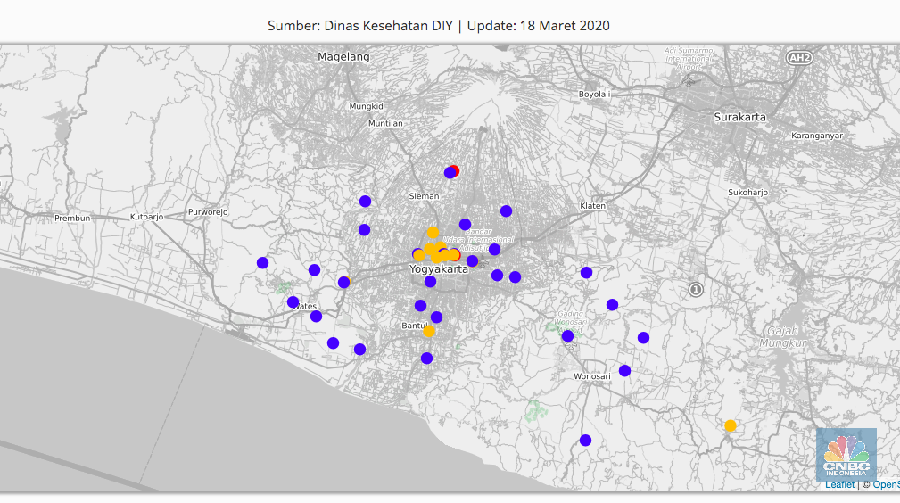Select the Klaten label on the map
The width and height of the screenshot is (900, 503).
tap(593, 206)
